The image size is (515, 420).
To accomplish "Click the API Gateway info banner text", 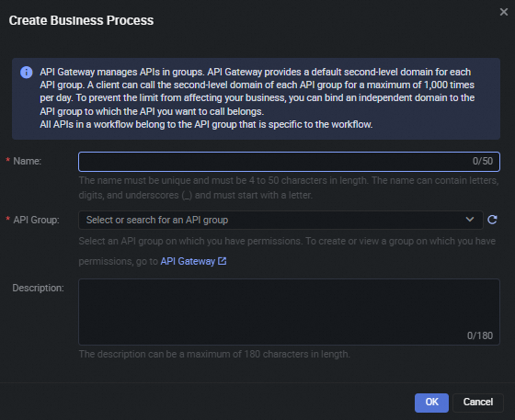I will [x=257, y=98].
